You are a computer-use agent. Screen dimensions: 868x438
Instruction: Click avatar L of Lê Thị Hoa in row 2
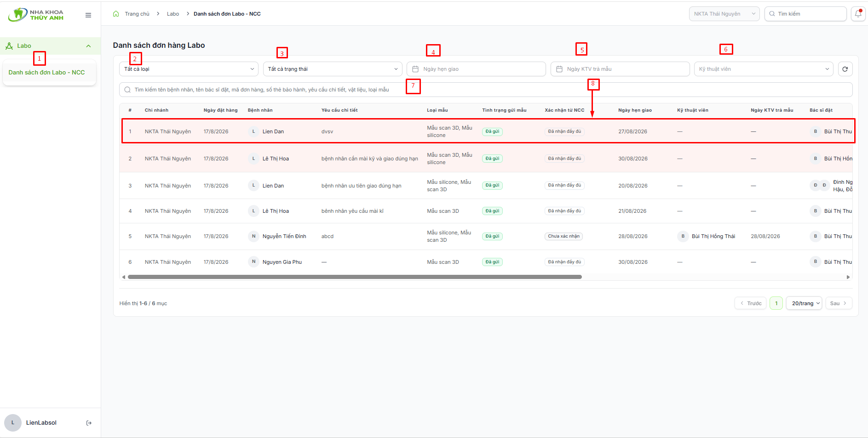tap(253, 159)
